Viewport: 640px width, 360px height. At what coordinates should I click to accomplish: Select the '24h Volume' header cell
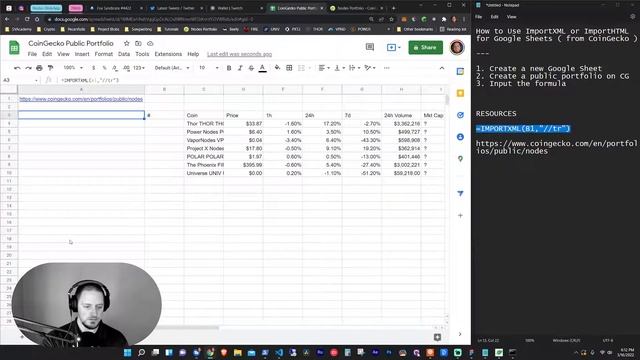pyautogui.click(x=401, y=115)
